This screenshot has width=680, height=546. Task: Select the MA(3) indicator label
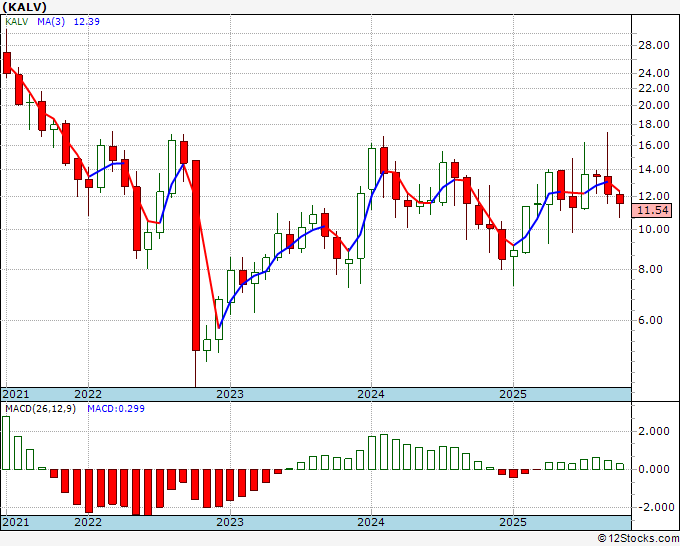click(x=51, y=22)
